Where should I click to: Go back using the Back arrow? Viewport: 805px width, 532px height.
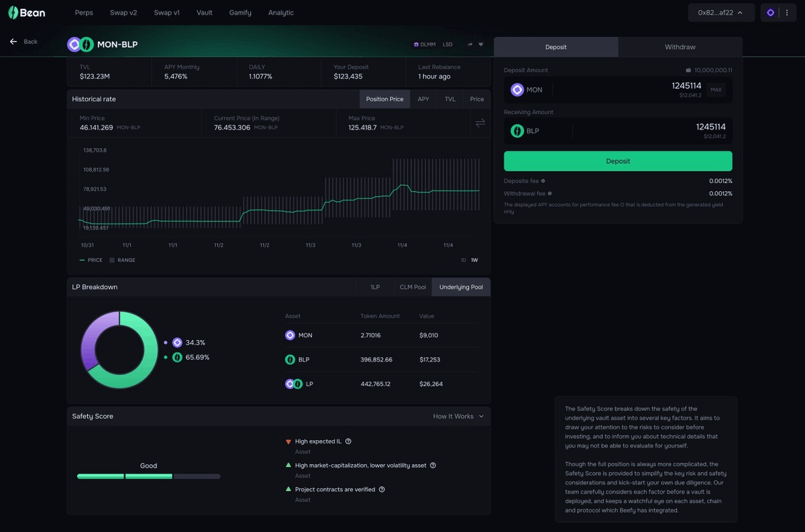(13, 42)
